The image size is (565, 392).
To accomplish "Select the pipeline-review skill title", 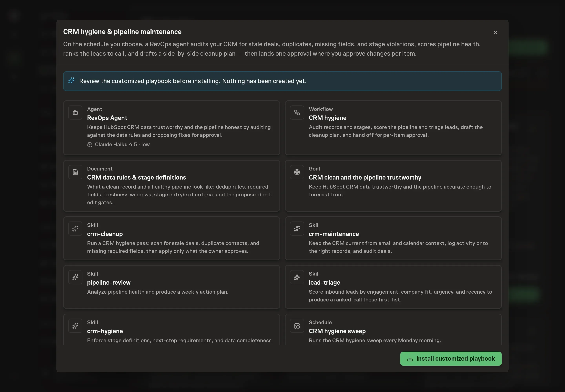I will [109, 282].
